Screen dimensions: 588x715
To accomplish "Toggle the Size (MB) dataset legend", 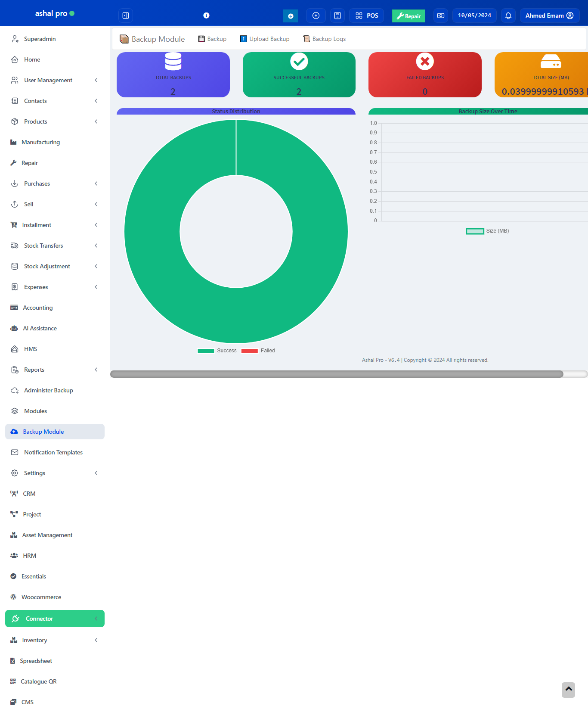I will coord(487,231).
